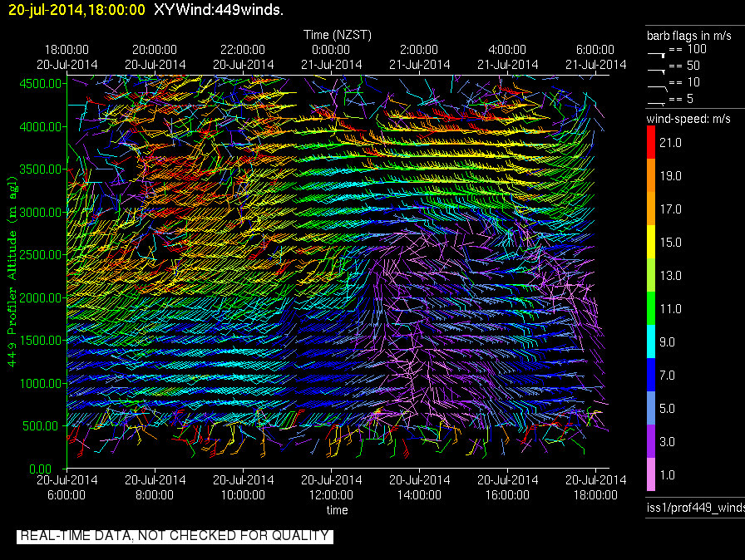Click the 5 m/s barb flag symbol
This screenshot has height=560, width=745.
(x=657, y=103)
